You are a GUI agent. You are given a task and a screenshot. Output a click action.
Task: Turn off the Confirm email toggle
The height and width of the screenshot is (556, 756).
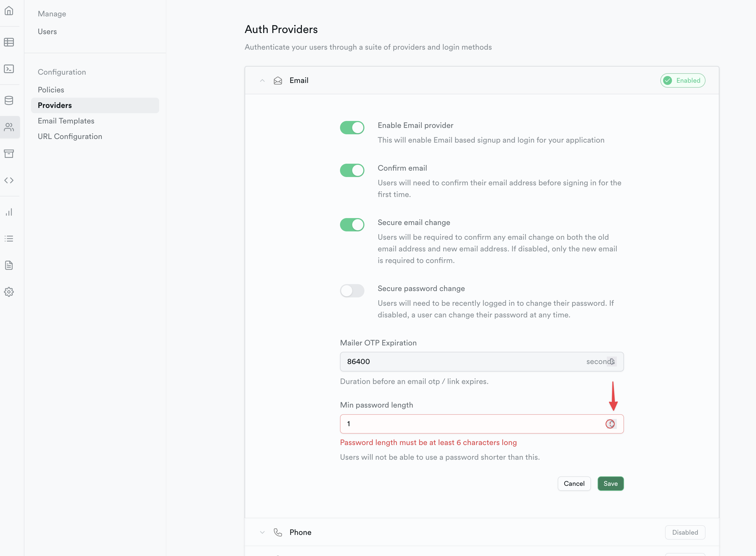click(x=352, y=170)
